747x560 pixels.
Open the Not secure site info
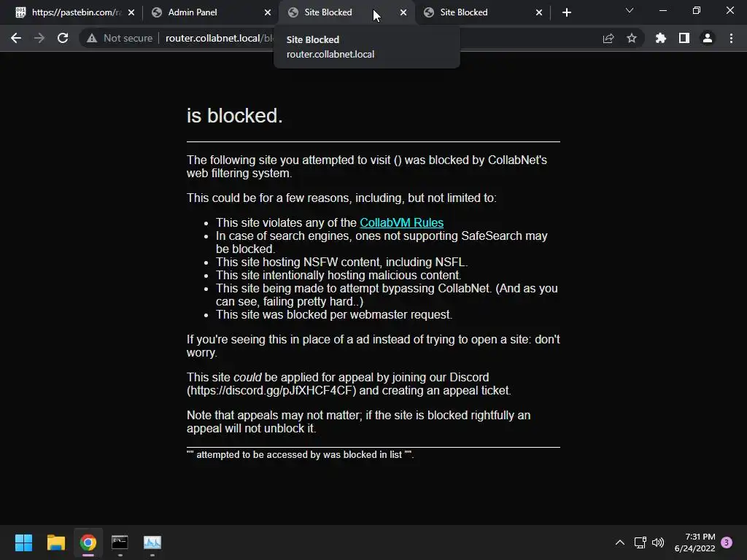[119, 38]
